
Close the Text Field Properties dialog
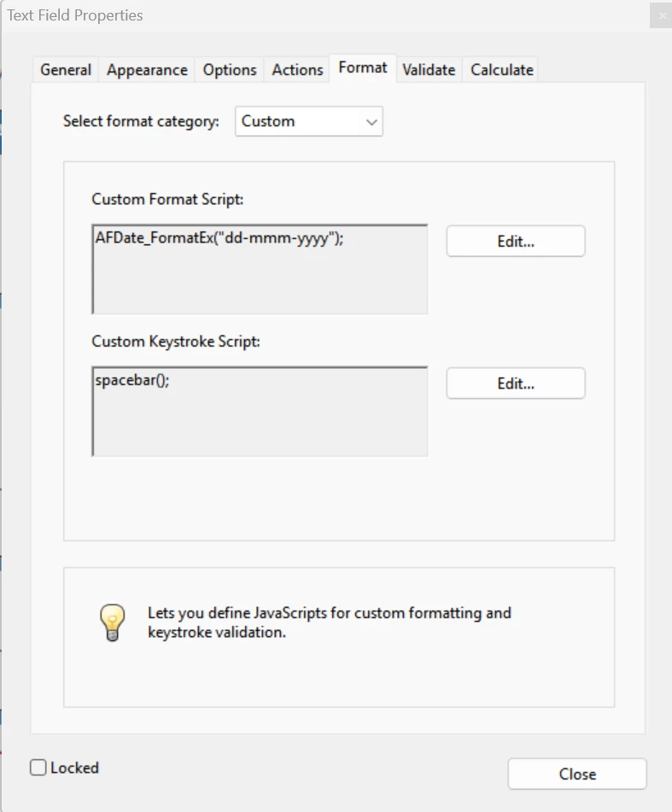(577, 774)
